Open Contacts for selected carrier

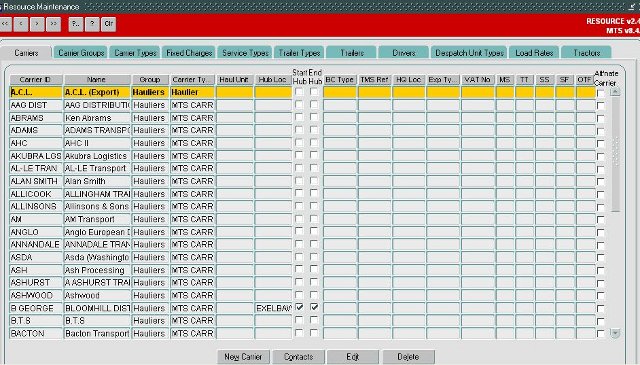pos(298,357)
